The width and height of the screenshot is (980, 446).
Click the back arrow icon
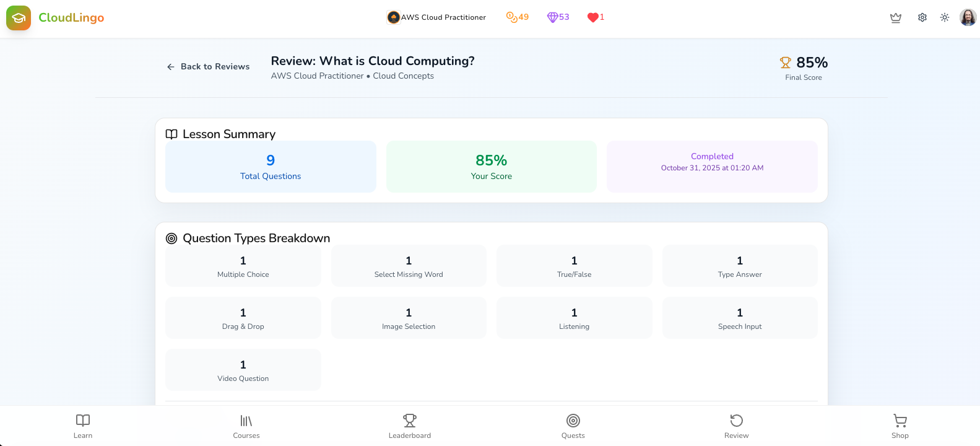tap(171, 67)
